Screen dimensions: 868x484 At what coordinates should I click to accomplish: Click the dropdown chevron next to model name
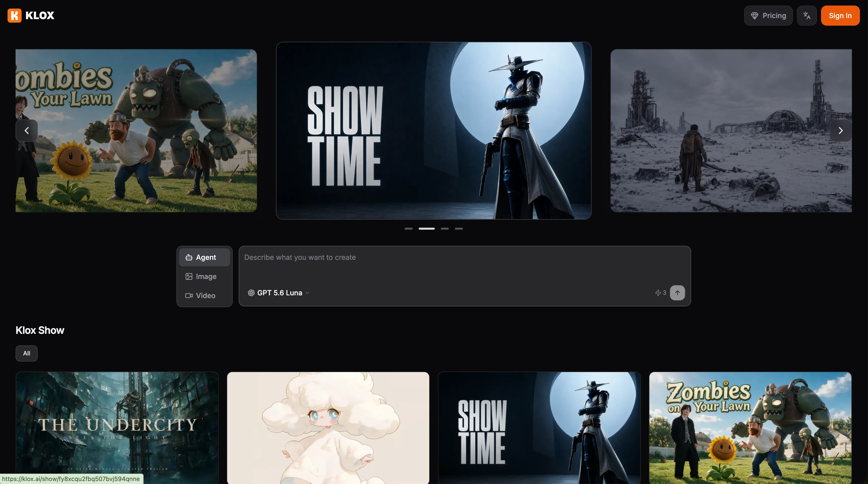tap(307, 293)
